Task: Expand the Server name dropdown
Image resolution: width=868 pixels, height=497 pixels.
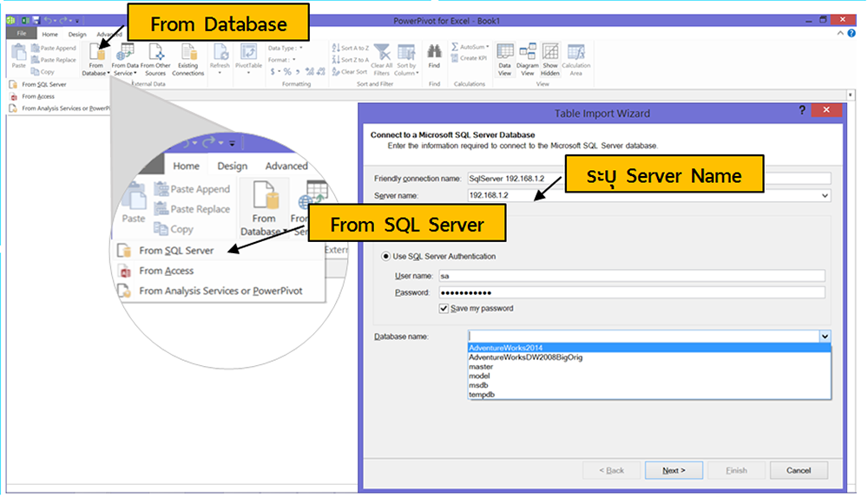Action: pos(825,196)
